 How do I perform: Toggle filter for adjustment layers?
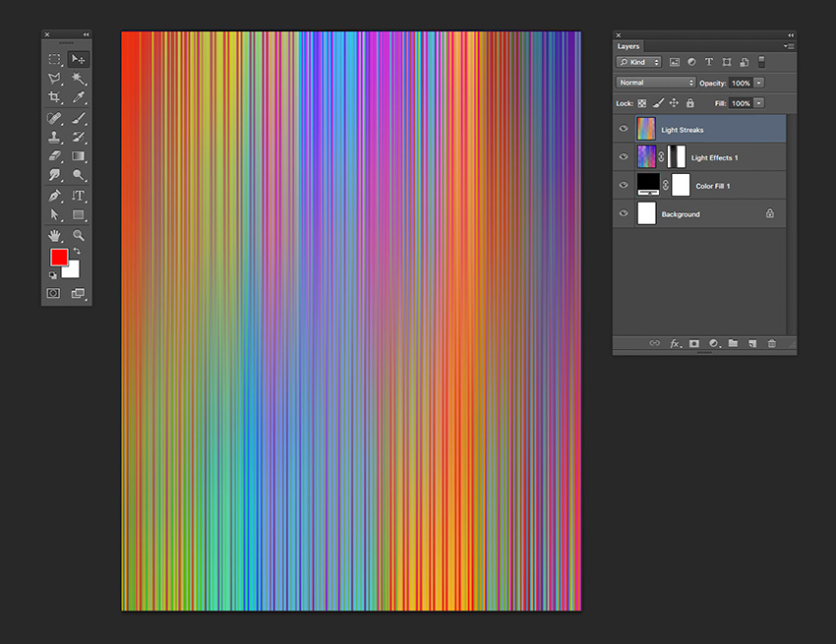[x=691, y=62]
